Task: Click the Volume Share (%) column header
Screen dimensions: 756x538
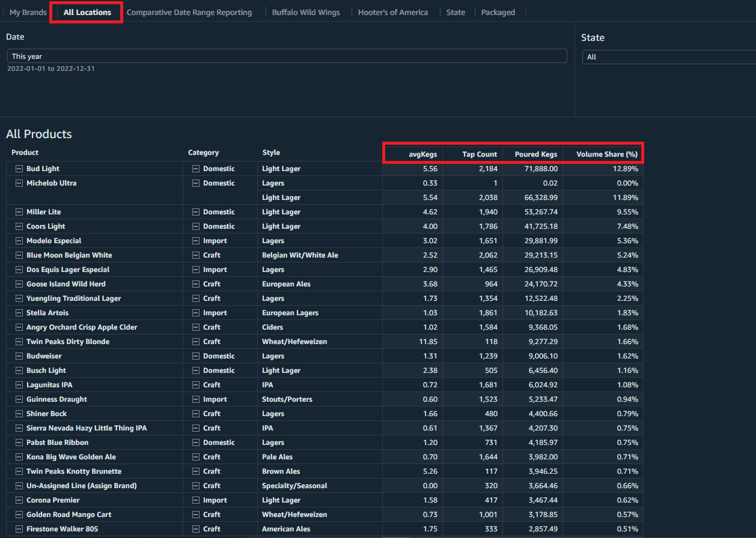Action: tap(606, 154)
